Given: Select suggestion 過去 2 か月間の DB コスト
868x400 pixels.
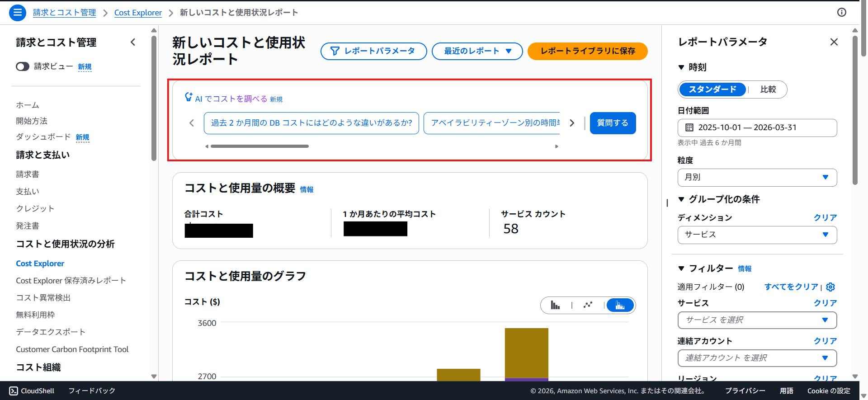Looking at the screenshot, I should pyautogui.click(x=311, y=123).
